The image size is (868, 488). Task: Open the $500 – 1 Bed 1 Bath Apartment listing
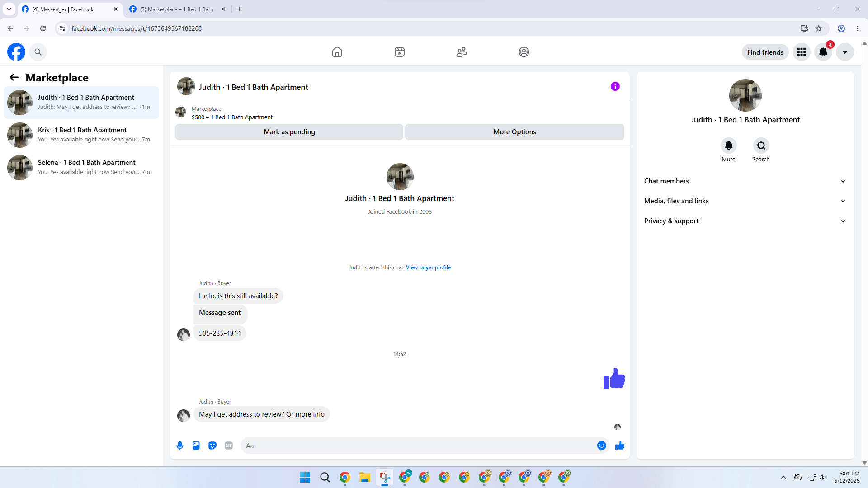[232, 117]
